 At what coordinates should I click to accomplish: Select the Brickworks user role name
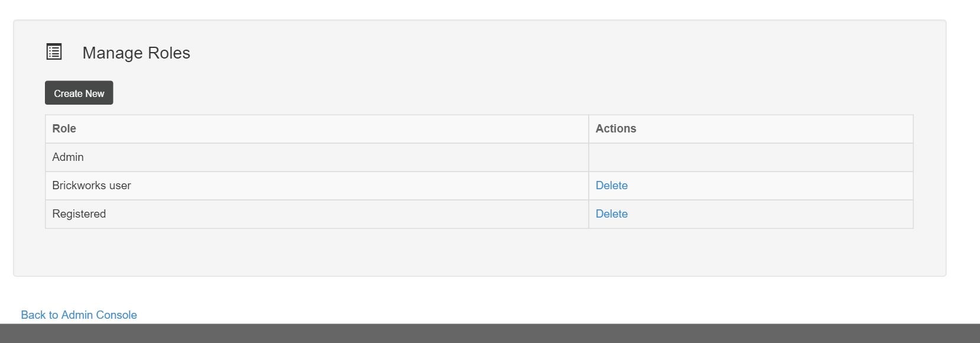pos(92,186)
